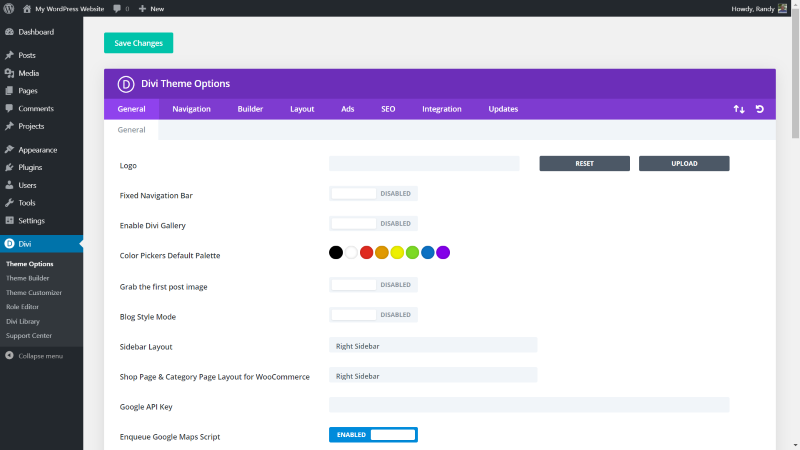Click the Plugins icon in sidebar
This screenshot has width=800, height=450.
point(9,167)
